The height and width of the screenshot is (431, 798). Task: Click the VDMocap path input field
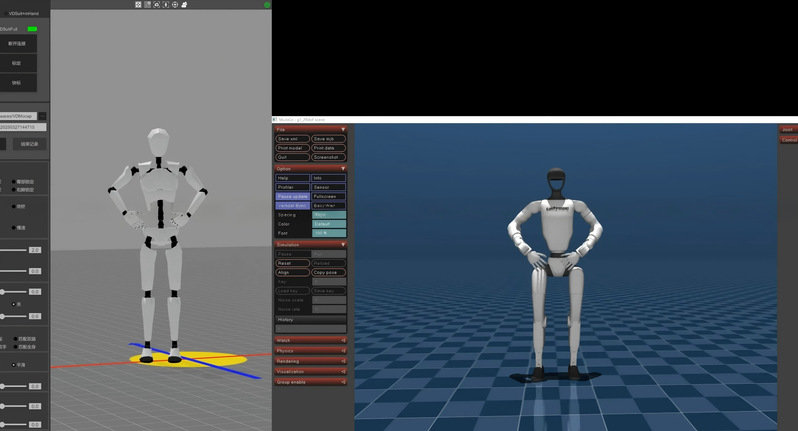pyautogui.click(x=18, y=116)
